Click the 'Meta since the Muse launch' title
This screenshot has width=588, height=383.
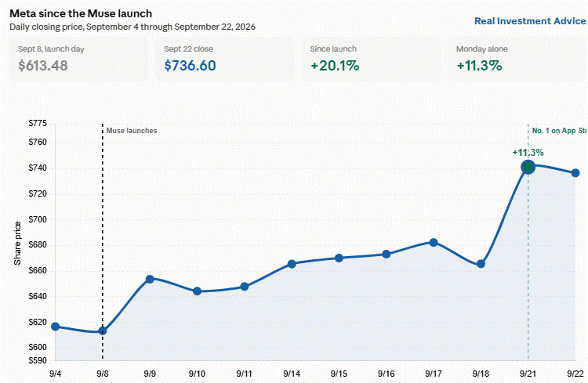pos(81,13)
